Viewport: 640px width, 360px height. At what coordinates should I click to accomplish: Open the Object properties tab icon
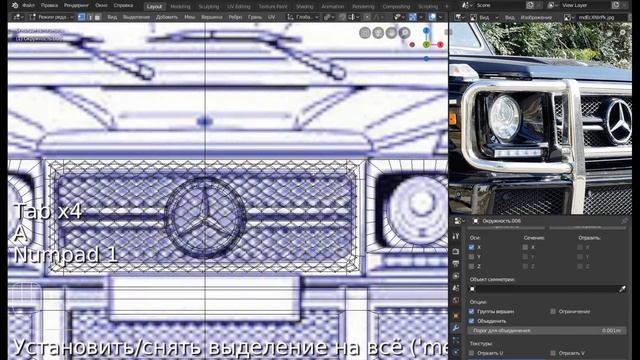tap(456, 316)
